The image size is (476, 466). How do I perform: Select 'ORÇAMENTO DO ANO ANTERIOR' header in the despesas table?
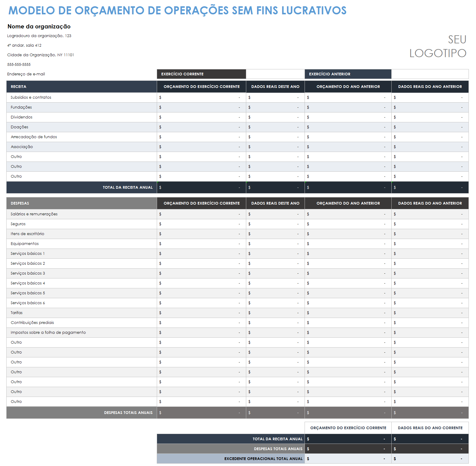click(348, 203)
